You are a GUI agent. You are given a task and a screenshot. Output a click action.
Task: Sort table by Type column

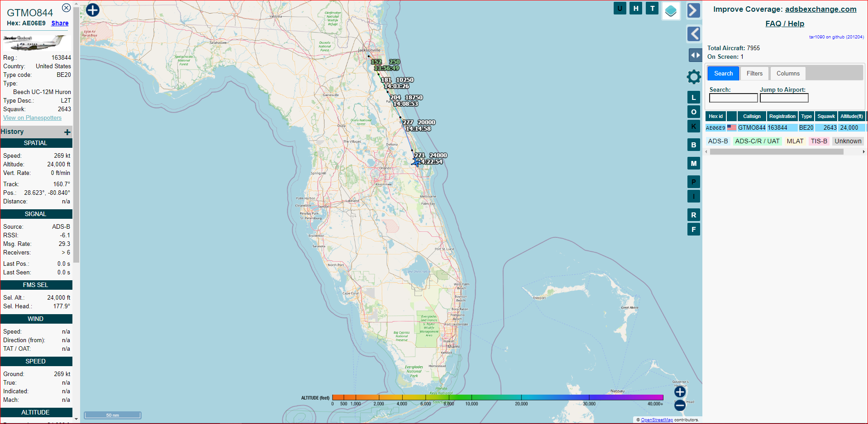(806, 116)
